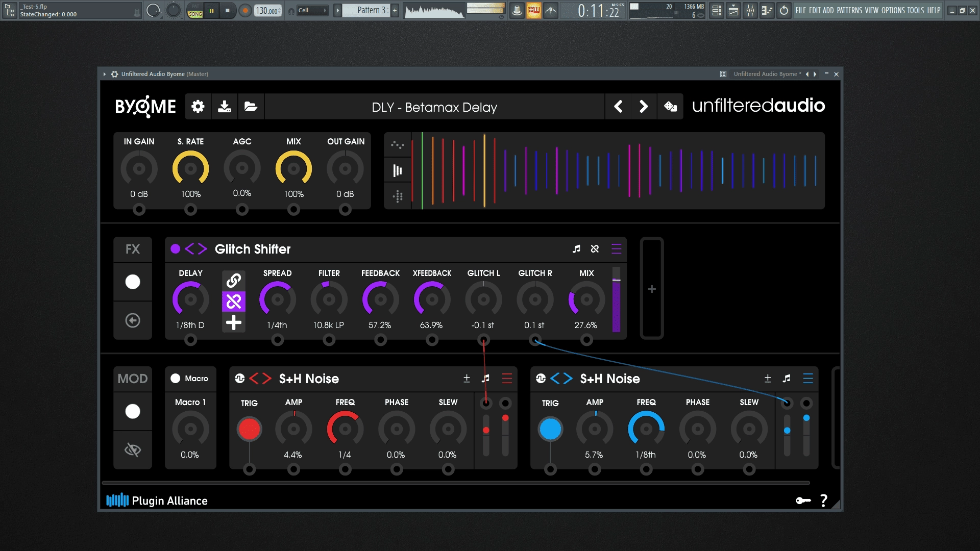Open FL Studio mixer icon
This screenshot has width=980, height=551.
750,10
